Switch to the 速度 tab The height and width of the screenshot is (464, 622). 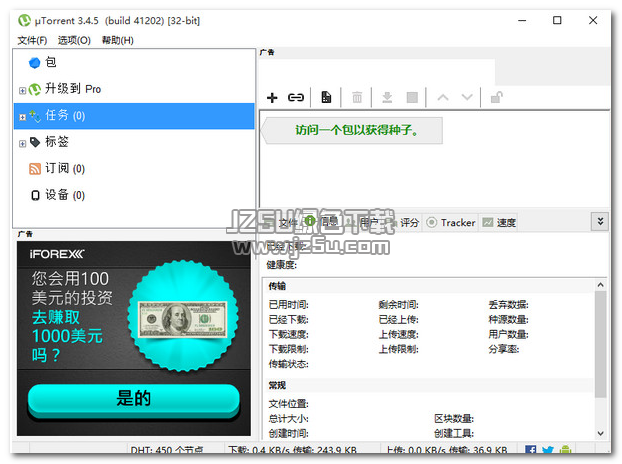(x=499, y=222)
